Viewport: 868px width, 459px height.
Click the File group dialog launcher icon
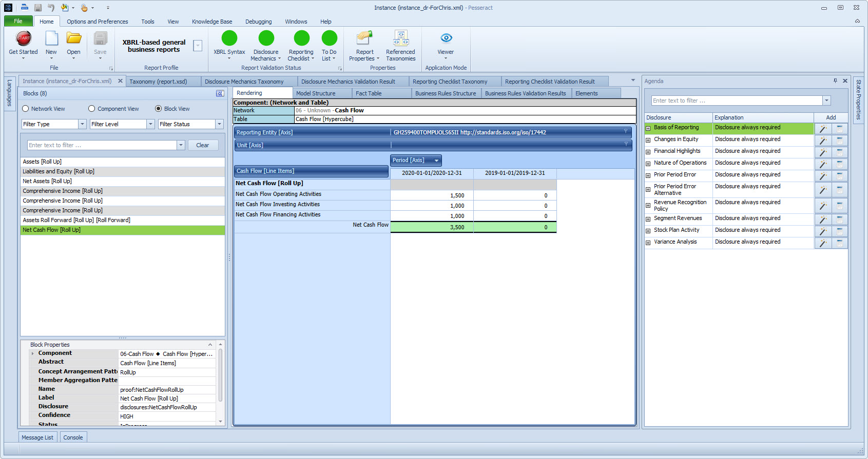point(111,68)
